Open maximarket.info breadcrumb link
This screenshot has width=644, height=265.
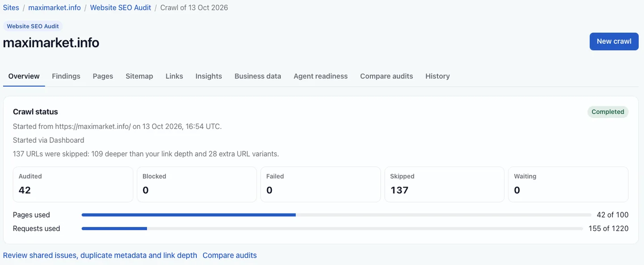(x=55, y=8)
